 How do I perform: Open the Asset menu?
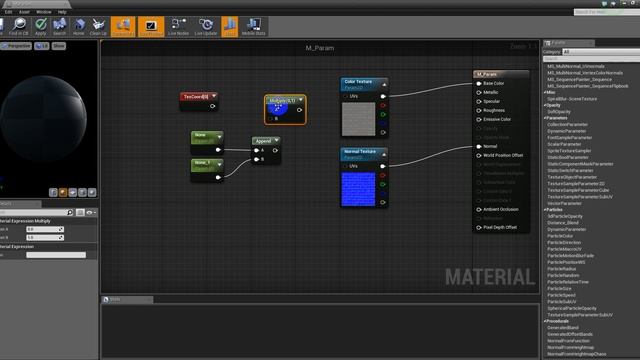coord(24,12)
